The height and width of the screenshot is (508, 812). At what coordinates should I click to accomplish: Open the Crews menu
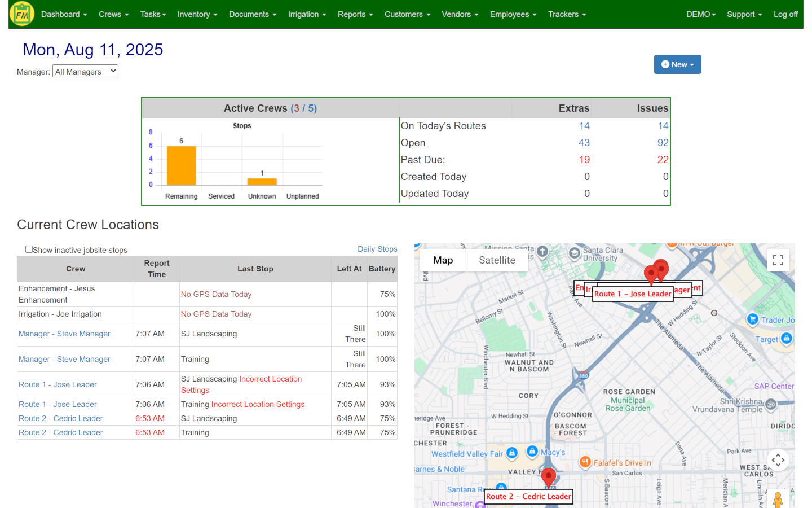coord(113,14)
